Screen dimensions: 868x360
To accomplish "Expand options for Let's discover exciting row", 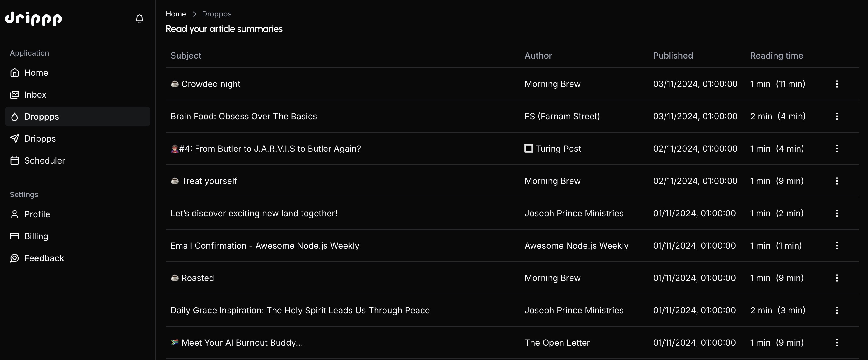I will coord(837,213).
